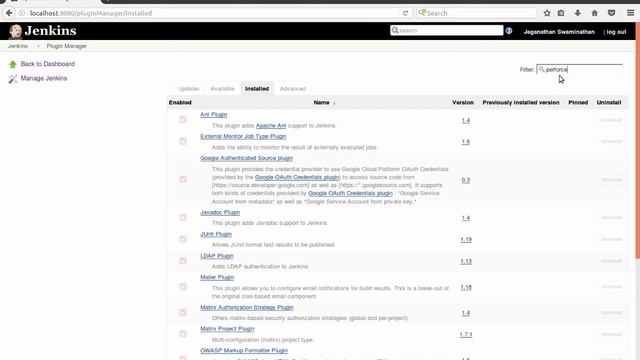Toggle Matrix Authorization Strategy Plugin checkbox

click(183, 312)
